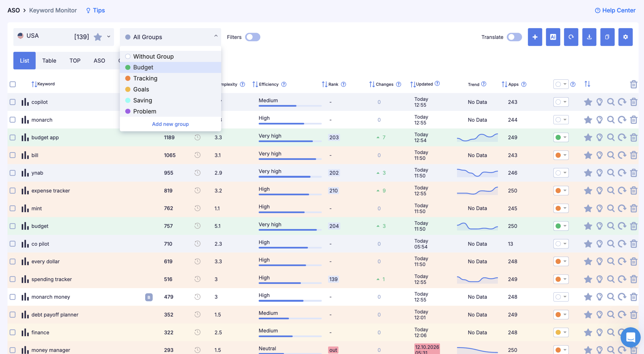Click Add new group link
The height and width of the screenshot is (354, 644).
pyautogui.click(x=170, y=124)
